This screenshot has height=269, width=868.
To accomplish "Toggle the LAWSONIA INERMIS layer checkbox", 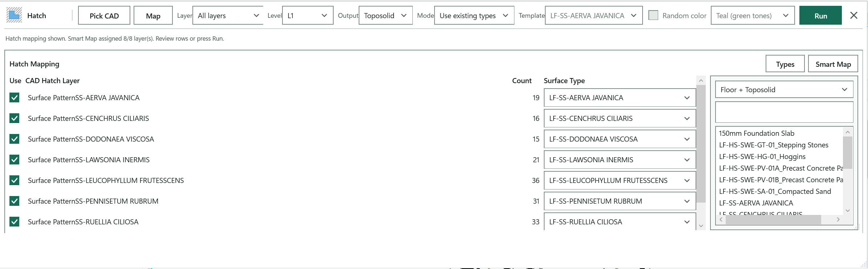I will 15,160.
